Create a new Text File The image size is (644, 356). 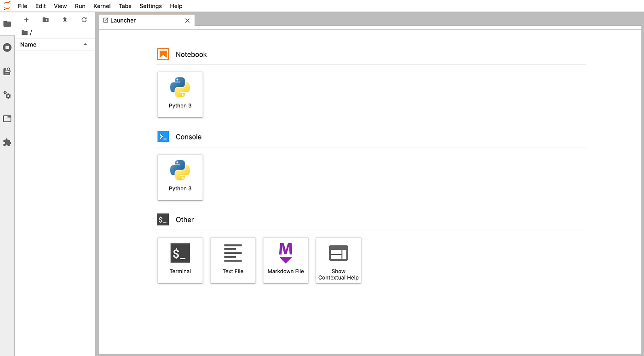233,260
